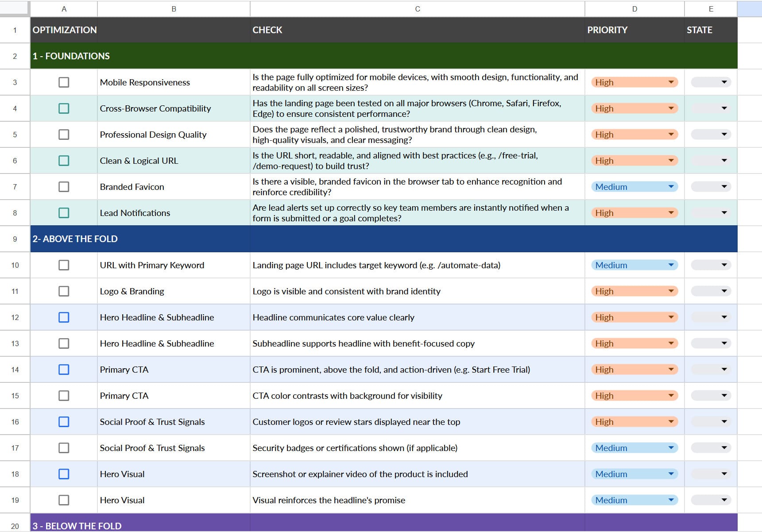
Task: Open priority dropdown for Security badges row
Action: pyautogui.click(x=671, y=448)
